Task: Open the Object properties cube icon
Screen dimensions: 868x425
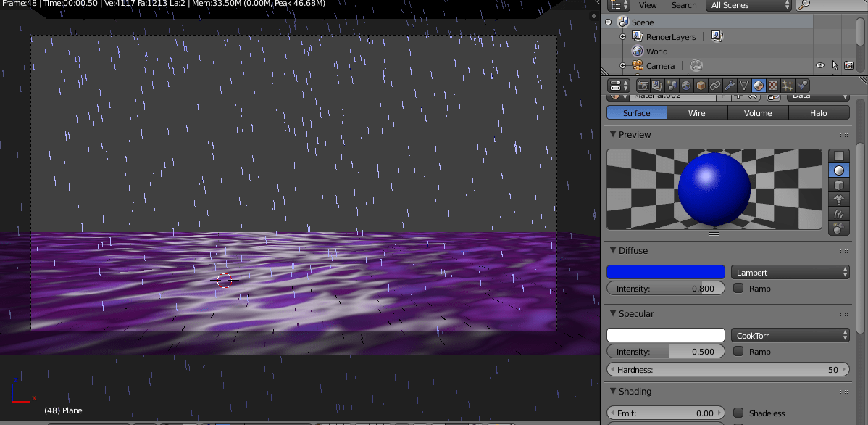Action: pyautogui.click(x=700, y=86)
